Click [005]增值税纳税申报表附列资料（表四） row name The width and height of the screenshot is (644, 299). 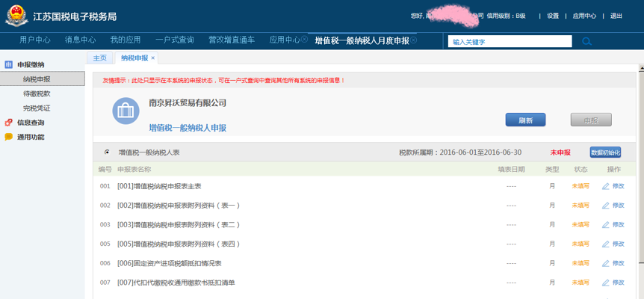179,244
